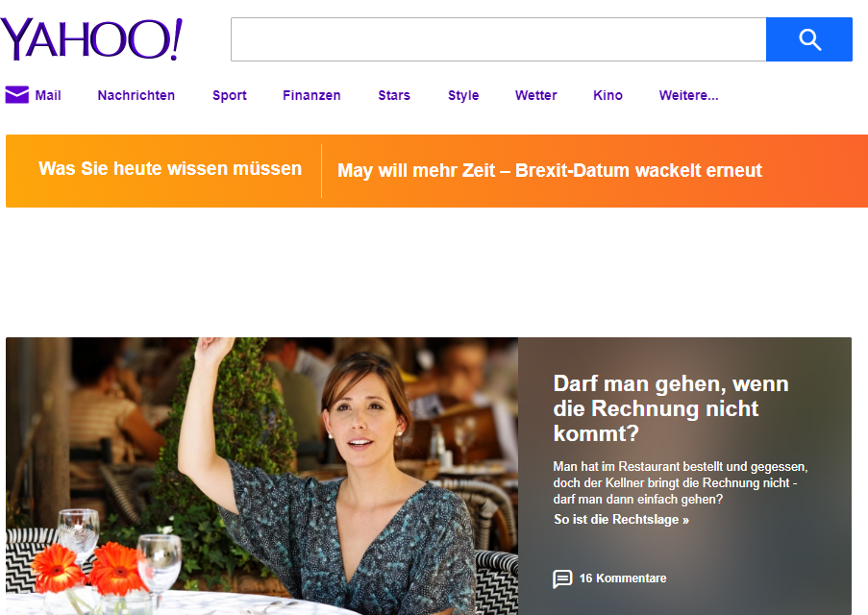Open the '16 Kommentare' link
This screenshot has height=615, width=868.
tap(623, 578)
